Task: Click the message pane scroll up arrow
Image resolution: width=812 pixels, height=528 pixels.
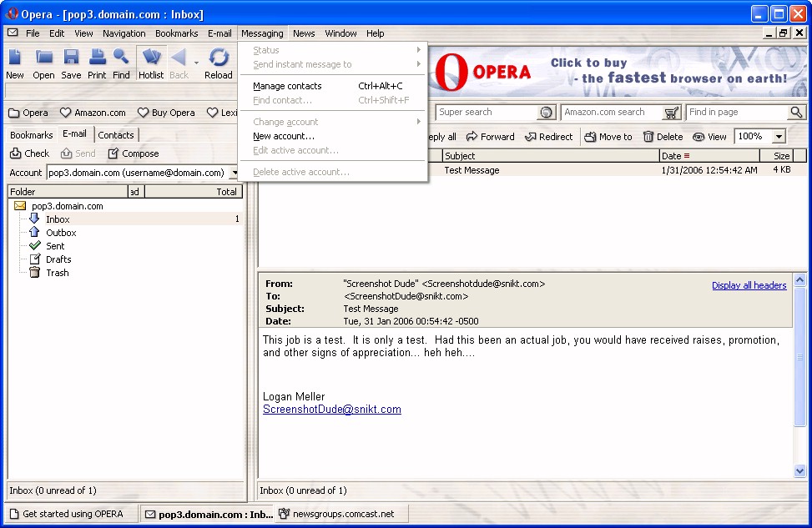Action: coord(800,280)
